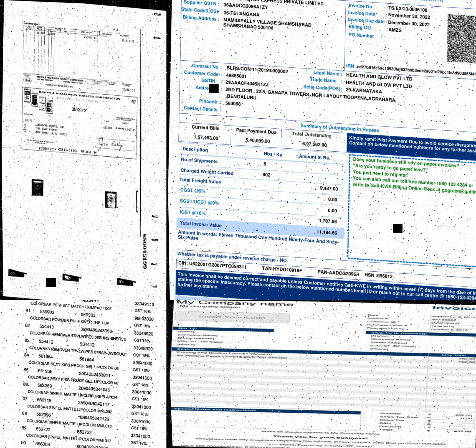
Task: Click Legal Name value "HEALTH AND GLOW PVT LTD"
Action: click(x=379, y=77)
